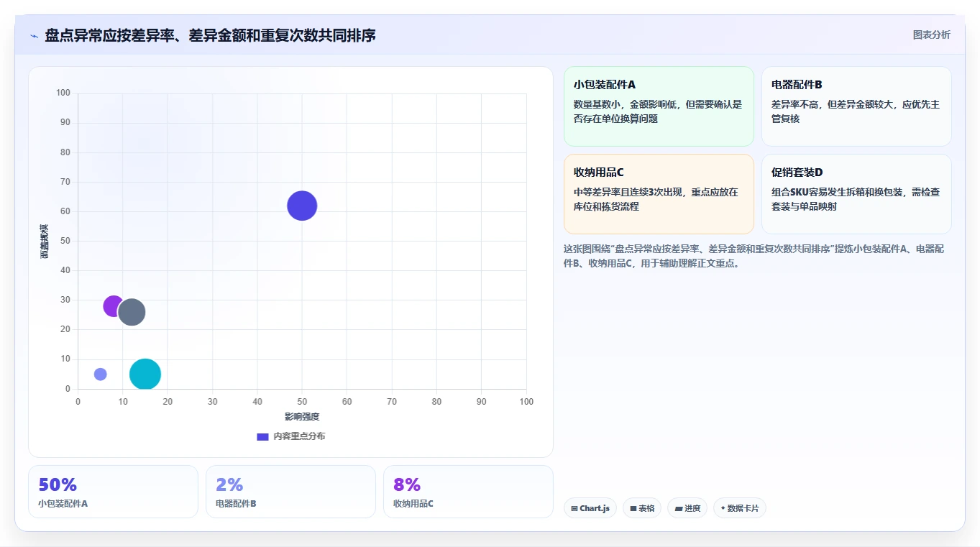
Task: Click description text 中等差异率且连续3次出现
Action: [x=656, y=199]
